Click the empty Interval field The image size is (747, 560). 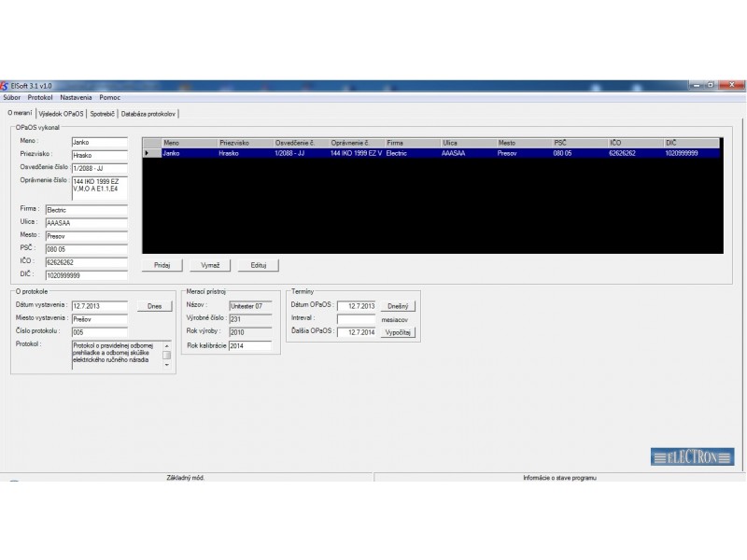pyautogui.click(x=357, y=319)
